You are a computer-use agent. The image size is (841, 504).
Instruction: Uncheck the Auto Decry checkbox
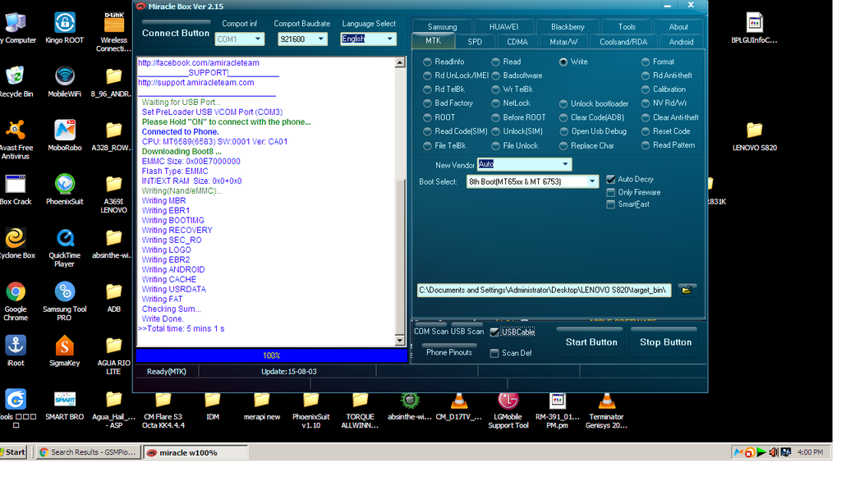[x=610, y=179]
